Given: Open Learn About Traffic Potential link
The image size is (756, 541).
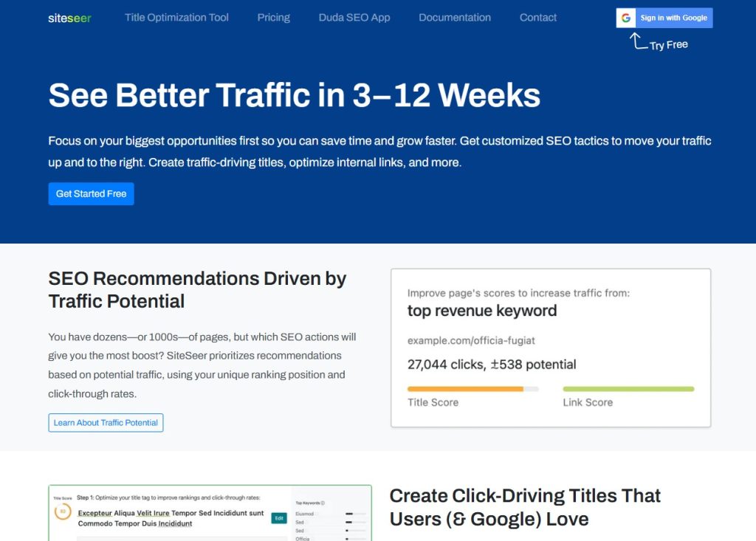Looking at the screenshot, I should [x=106, y=423].
